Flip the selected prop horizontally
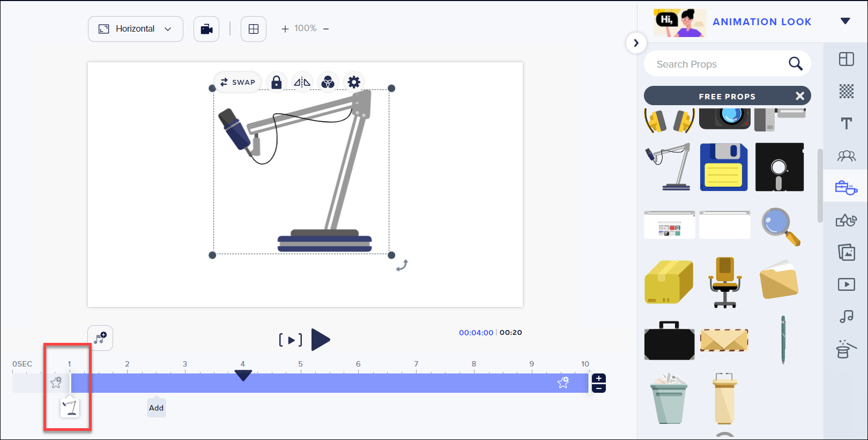Image resolution: width=868 pixels, height=440 pixels. click(x=302, y=82)
